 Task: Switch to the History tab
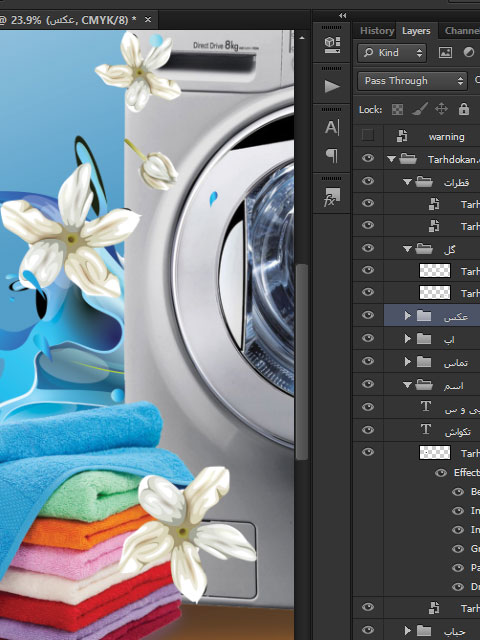377,31
